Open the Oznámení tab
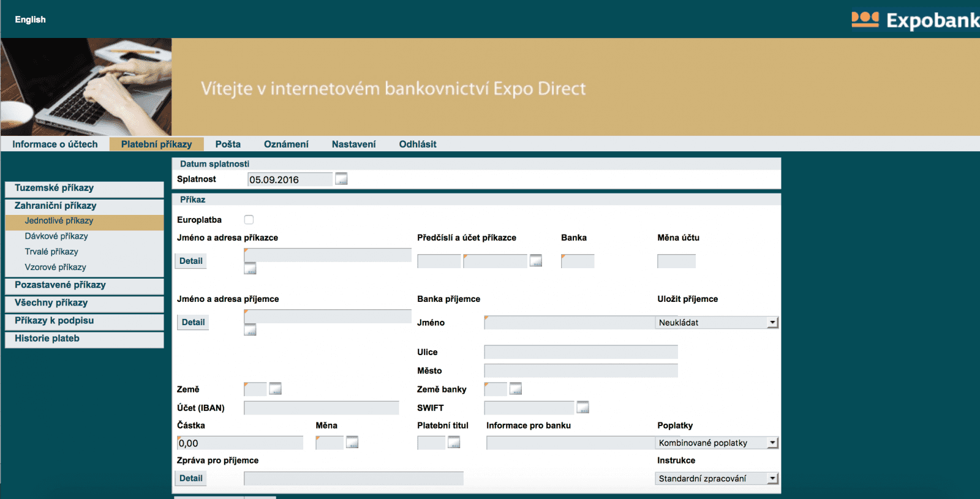 click(286, 144)
